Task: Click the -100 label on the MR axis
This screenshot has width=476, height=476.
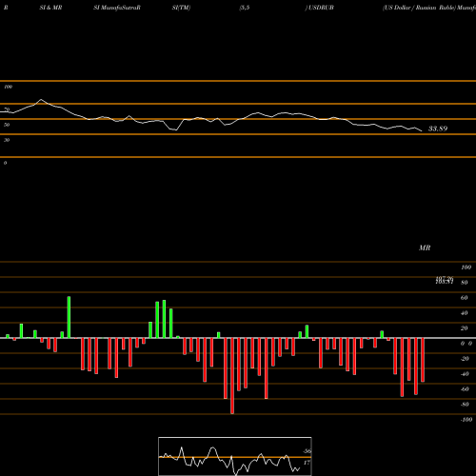Action: pyautogui.click(x=466, y=420)
